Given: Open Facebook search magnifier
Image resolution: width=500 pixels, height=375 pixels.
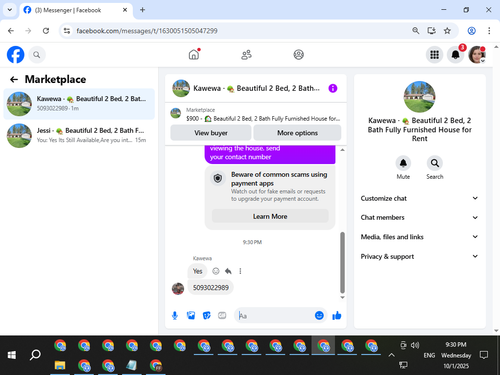Looking at the screenshot, I should [x=37, y=55].
